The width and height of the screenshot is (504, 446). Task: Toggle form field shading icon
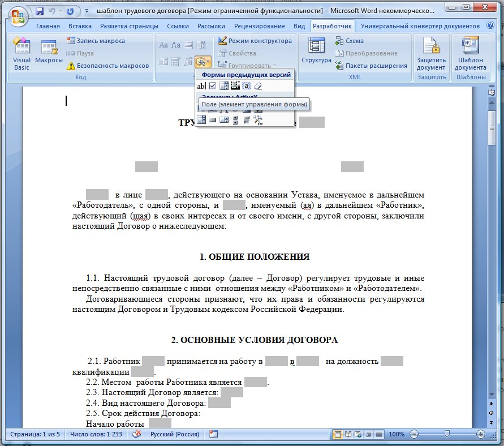246,86
